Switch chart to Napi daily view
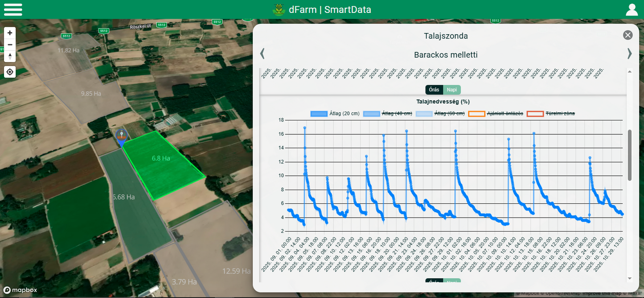Image resolution: width=644 pixels, height=298 pixels. pyautogui.click(x=452, y=90)
